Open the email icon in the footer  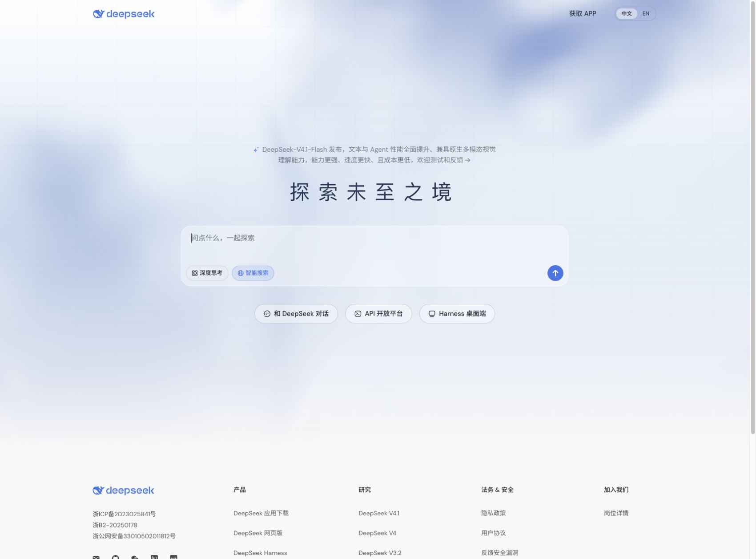click(x=96, y=557)
